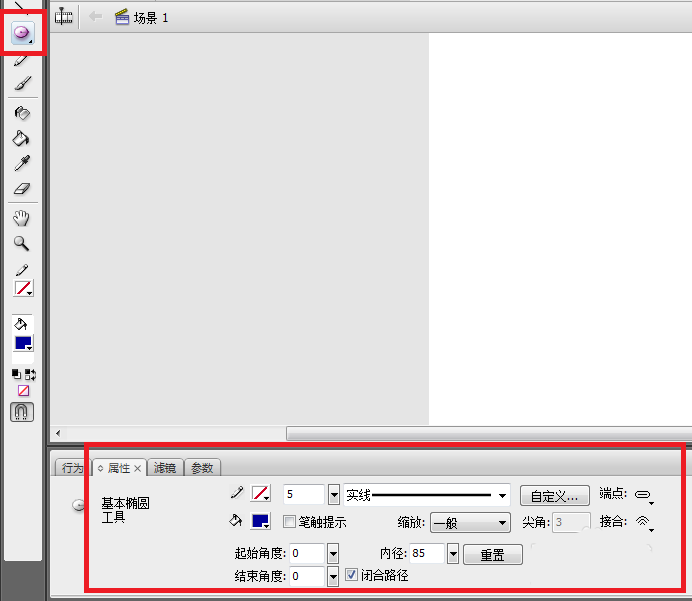The image size is (692, 601).
Task: Click the 结束角度 input field
Action: [307, 576]
